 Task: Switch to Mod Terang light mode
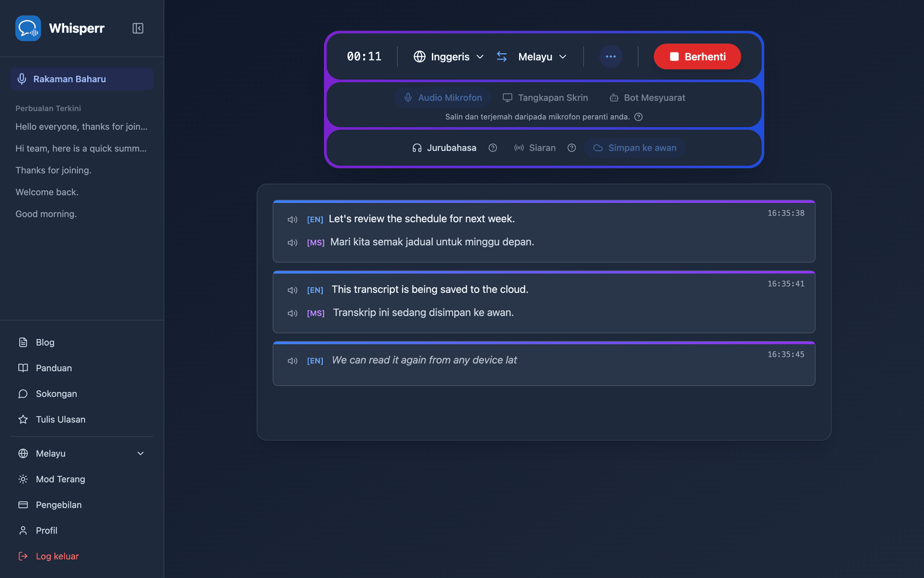81,479
